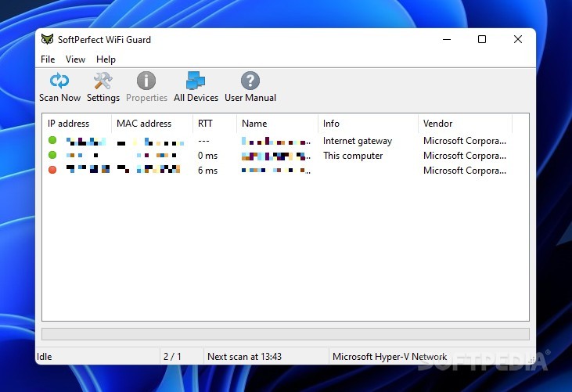Click the Scan Now refresh icon
572x392 pixels.
59,81
